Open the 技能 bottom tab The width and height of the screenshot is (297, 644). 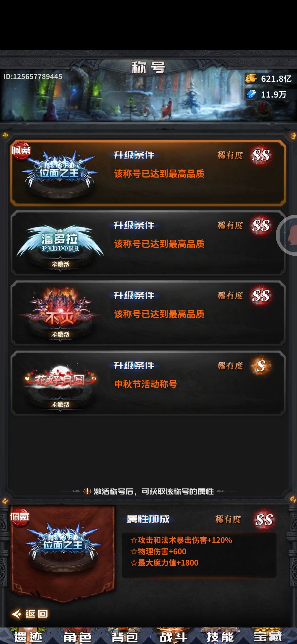tap(220, 637)
